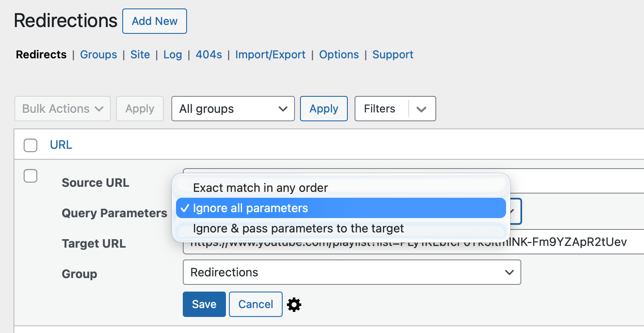Check the redirect row checkbox
The image size is (644, 333).
[30, 175]
